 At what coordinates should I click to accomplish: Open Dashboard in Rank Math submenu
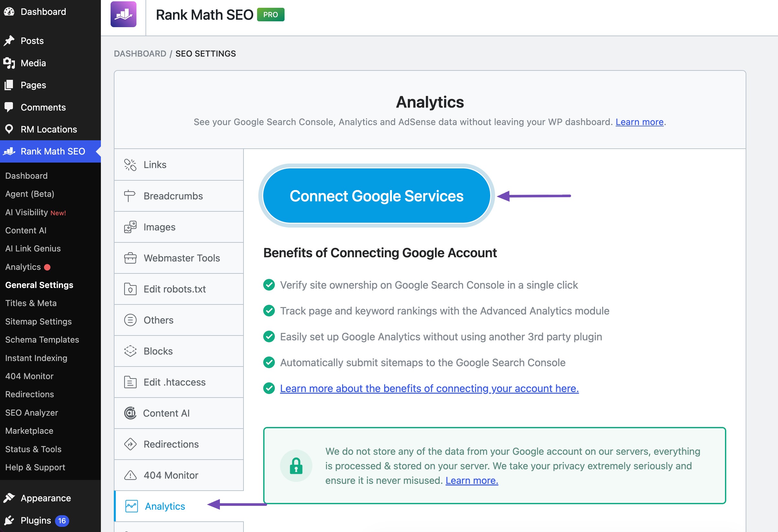[x=27, y=176]
